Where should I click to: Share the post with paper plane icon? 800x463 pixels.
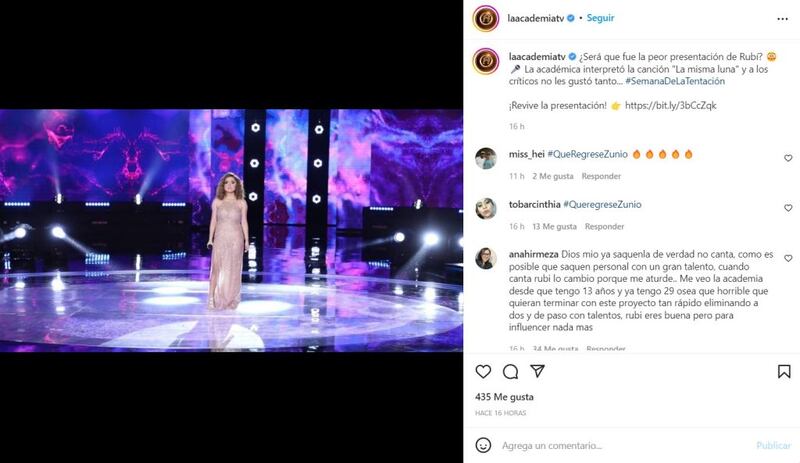pos(538,371)
